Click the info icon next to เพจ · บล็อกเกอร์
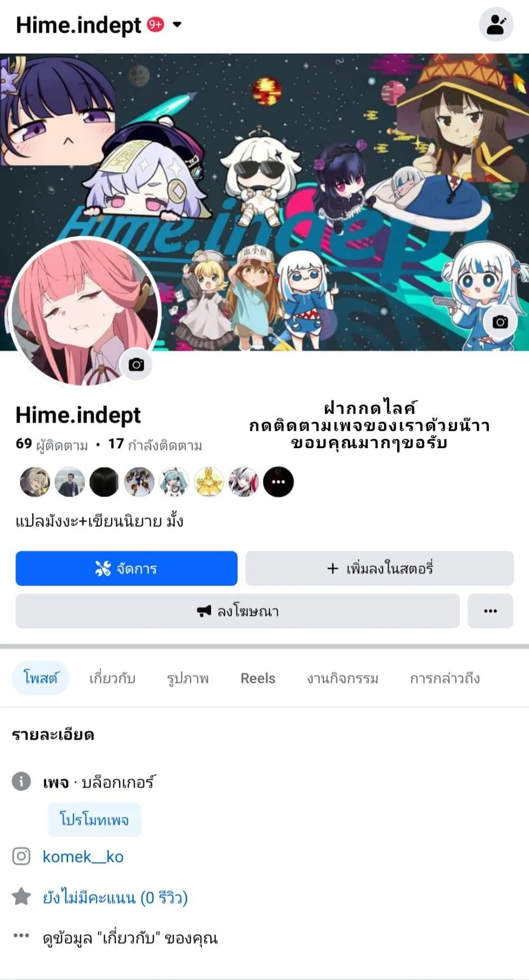The image size is (529, 980). coord(21,781)
